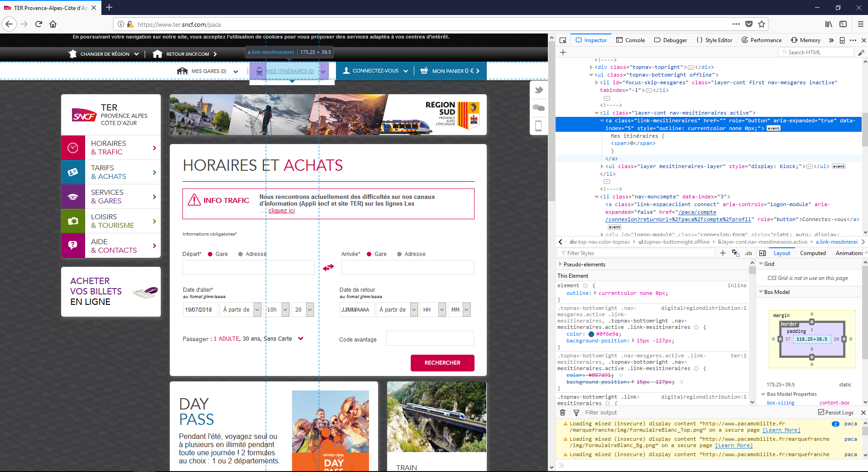Clear console output with the trash icon
Screen dimensions: 868x472
(562, 413)
